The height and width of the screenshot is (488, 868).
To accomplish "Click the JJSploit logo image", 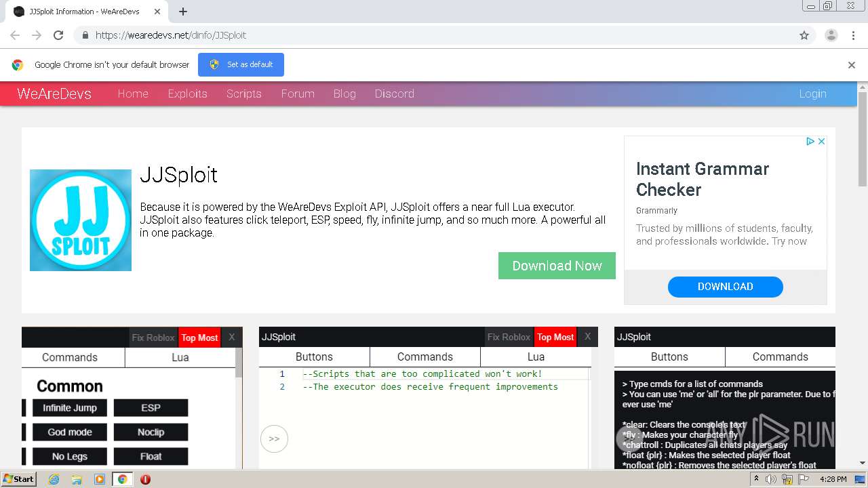I will coord(81,220).
